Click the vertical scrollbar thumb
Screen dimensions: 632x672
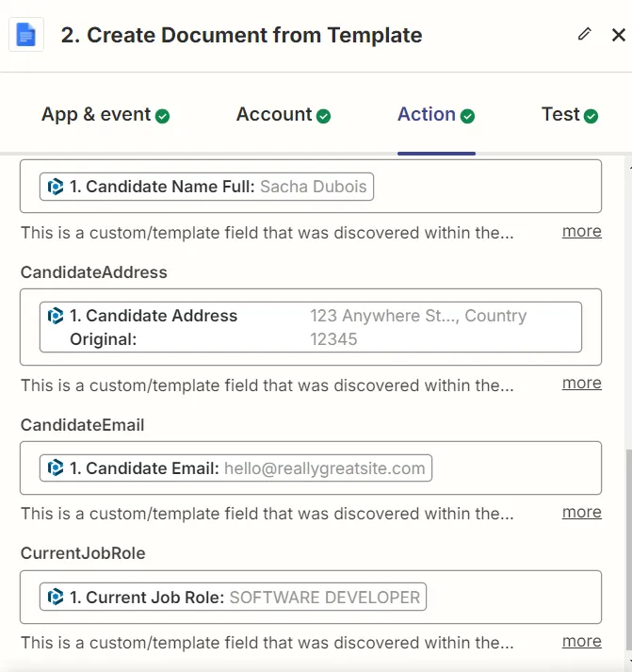(x=628, y=549)
